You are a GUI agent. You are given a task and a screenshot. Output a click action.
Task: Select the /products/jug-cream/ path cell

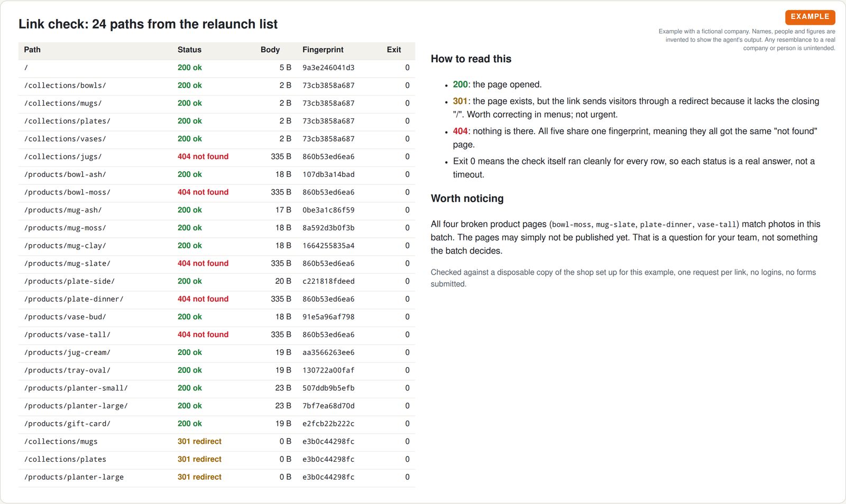(x=67, y=352)
